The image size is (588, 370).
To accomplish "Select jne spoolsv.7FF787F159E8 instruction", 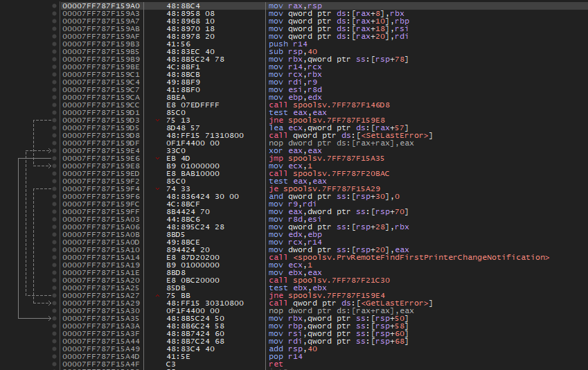I will pyautogui.click(x=327, y=121).
